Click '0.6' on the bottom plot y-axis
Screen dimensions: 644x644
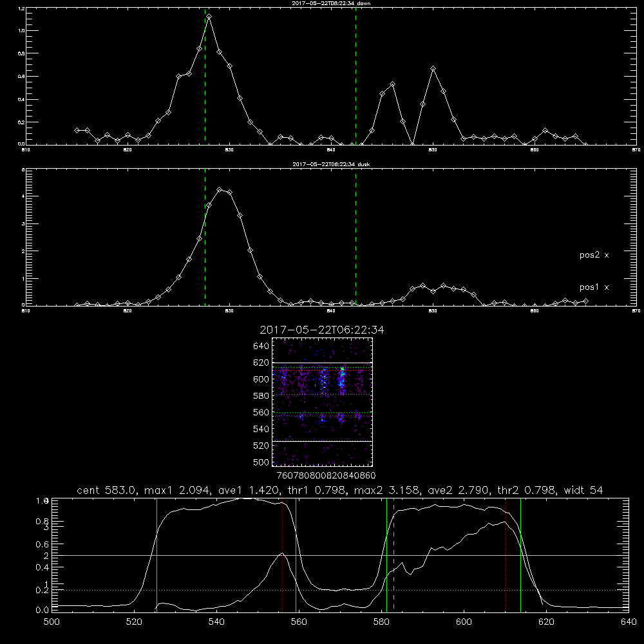(x=42, y=544)
